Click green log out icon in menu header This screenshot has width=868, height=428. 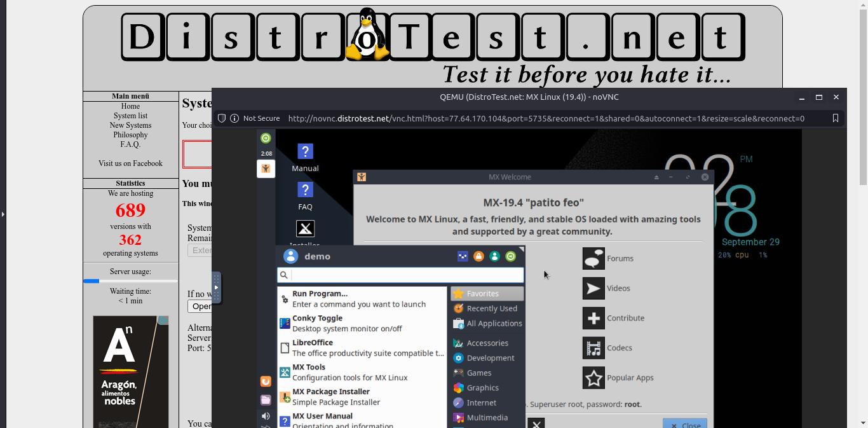coord(510,256)
